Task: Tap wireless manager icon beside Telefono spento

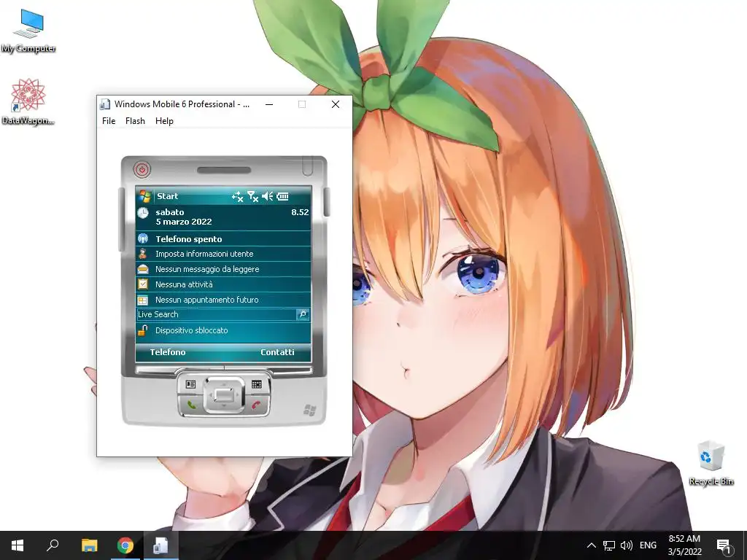Action: click(x=143, y=238)
